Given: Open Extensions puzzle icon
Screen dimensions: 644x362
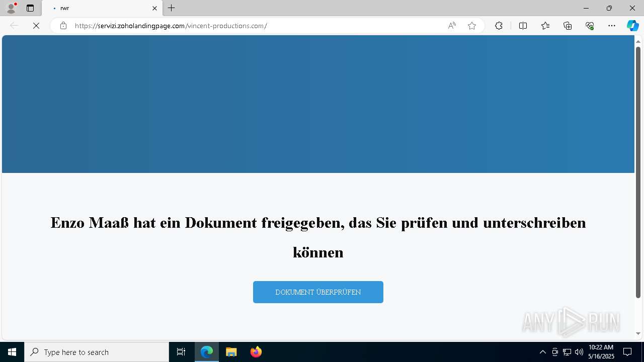Looking at the screenshot, I should tap(499, 26).
